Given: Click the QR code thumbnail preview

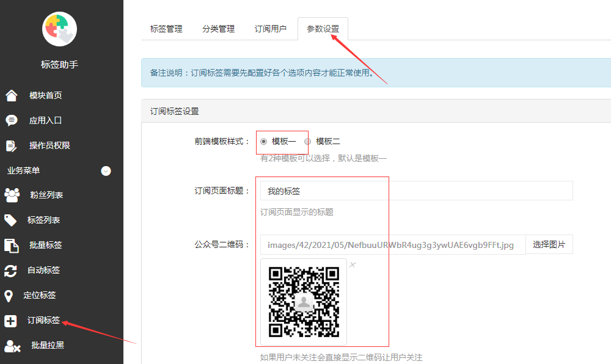Looking at the screenshot, I should tap(304, 302).
